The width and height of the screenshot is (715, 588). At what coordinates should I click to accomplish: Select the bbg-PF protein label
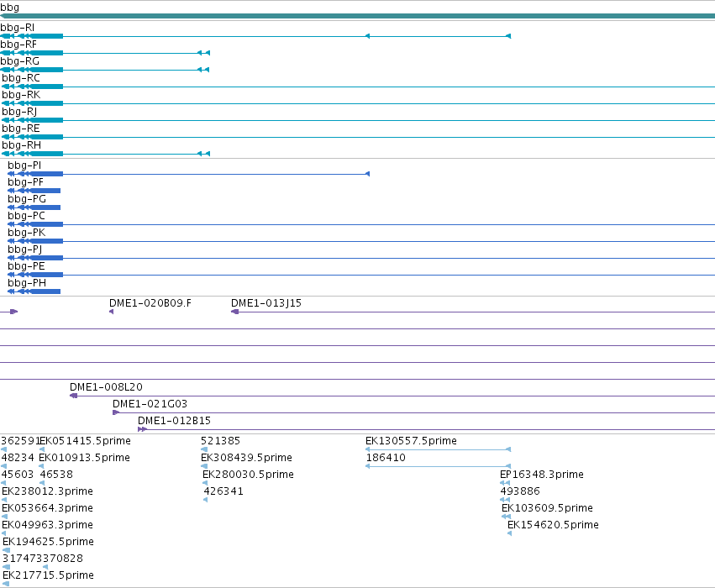[x=25, y=182]
